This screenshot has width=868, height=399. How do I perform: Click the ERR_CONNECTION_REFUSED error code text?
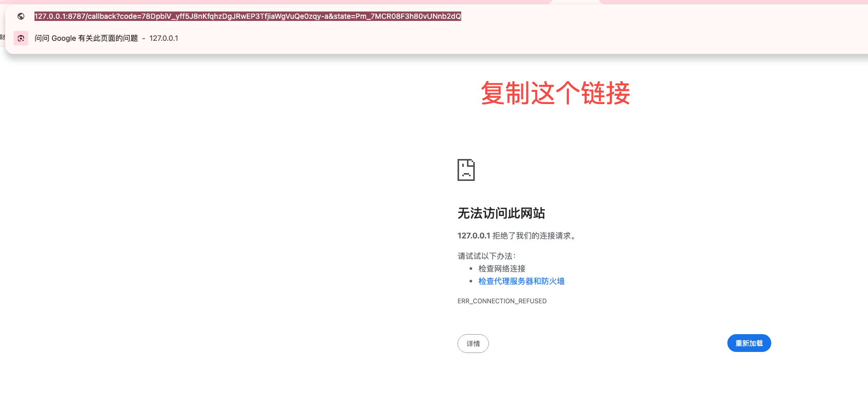(x=502, y=301)
